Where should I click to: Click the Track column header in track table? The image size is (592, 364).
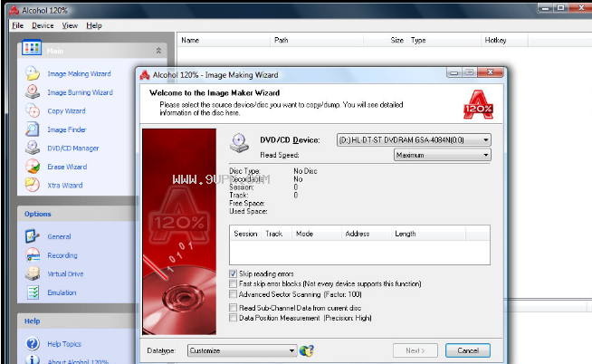tap(276, 234)
